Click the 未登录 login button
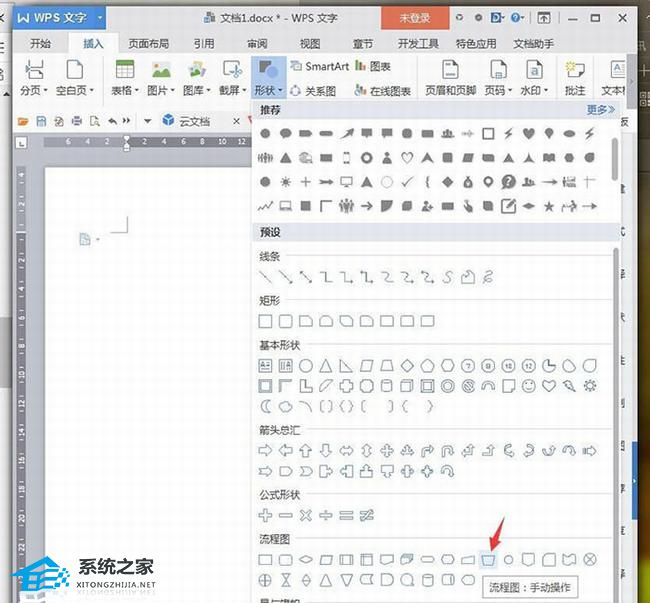650x603 pixels. click(415, 18)
